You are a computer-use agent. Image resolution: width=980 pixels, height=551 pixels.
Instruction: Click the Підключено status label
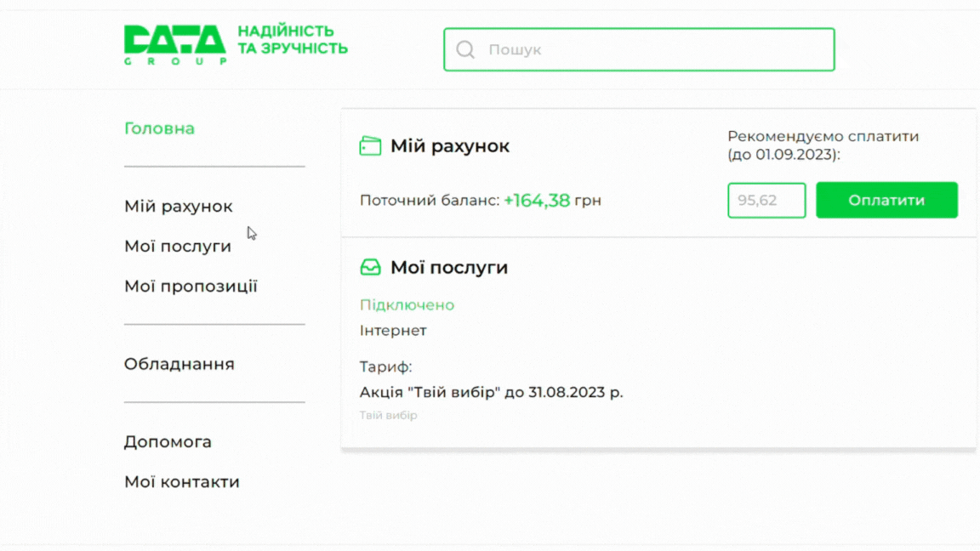tap(407, 305)
